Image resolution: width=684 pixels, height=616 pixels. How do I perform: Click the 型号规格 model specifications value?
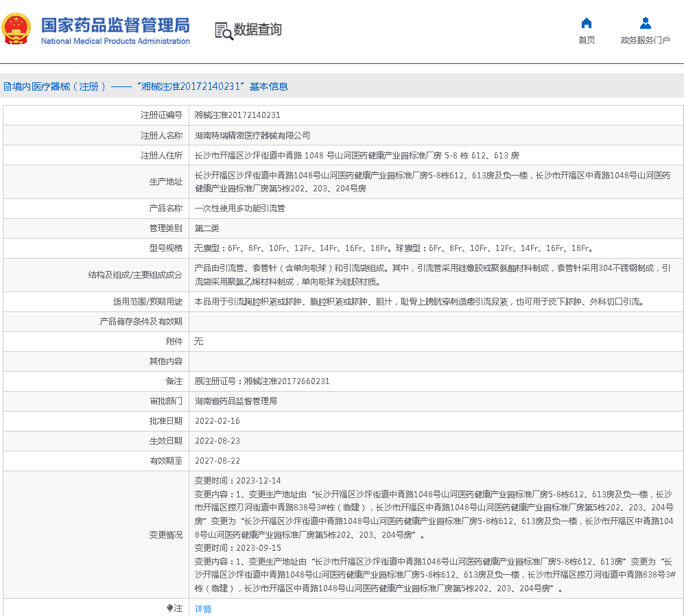(x=393, y=248)
